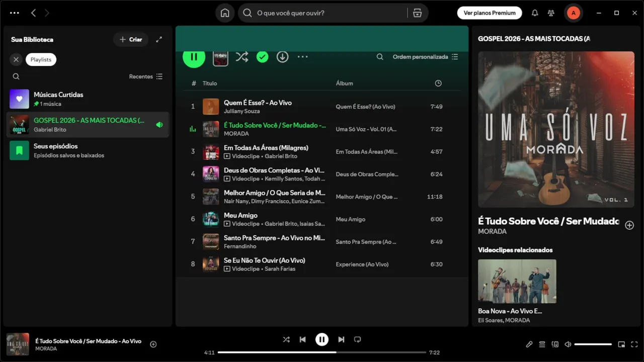Sort by duration clock icon
Viewport: 644px width, 362px height.
coord(438,83)
